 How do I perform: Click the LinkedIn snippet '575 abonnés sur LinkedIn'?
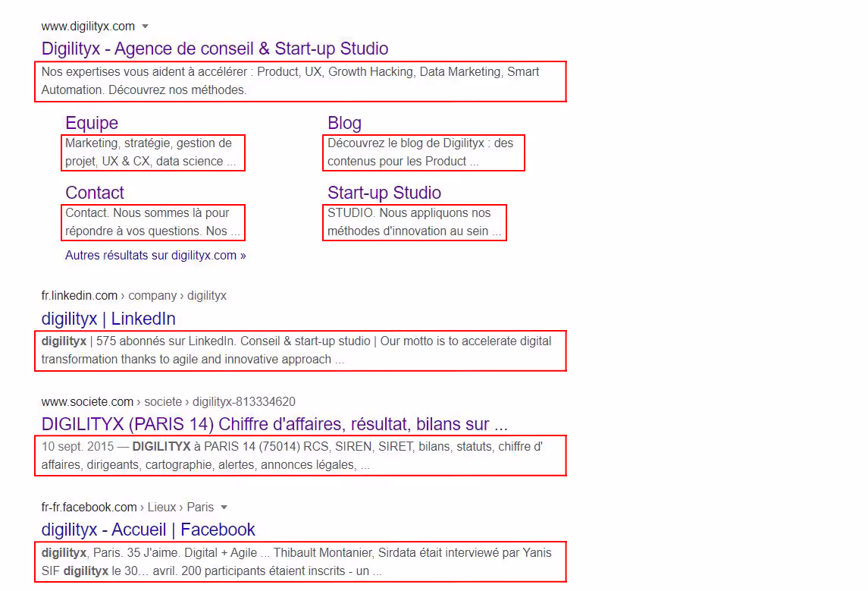coord(300,351)
